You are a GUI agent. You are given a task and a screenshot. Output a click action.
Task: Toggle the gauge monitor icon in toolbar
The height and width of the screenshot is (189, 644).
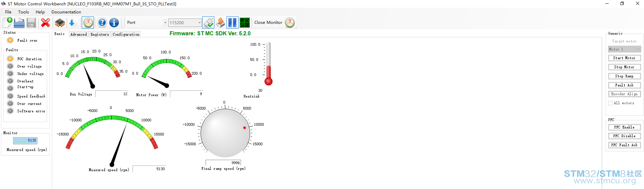click(x=88, y=23)
